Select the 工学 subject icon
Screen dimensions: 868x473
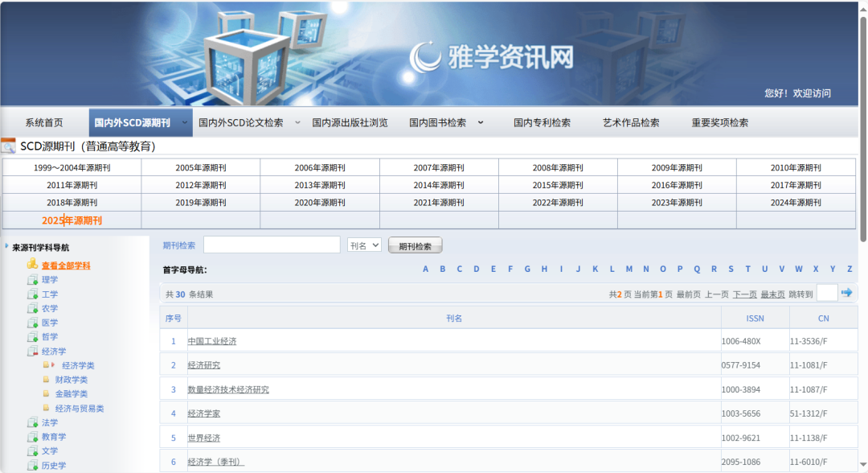click(x=32, y=294)
